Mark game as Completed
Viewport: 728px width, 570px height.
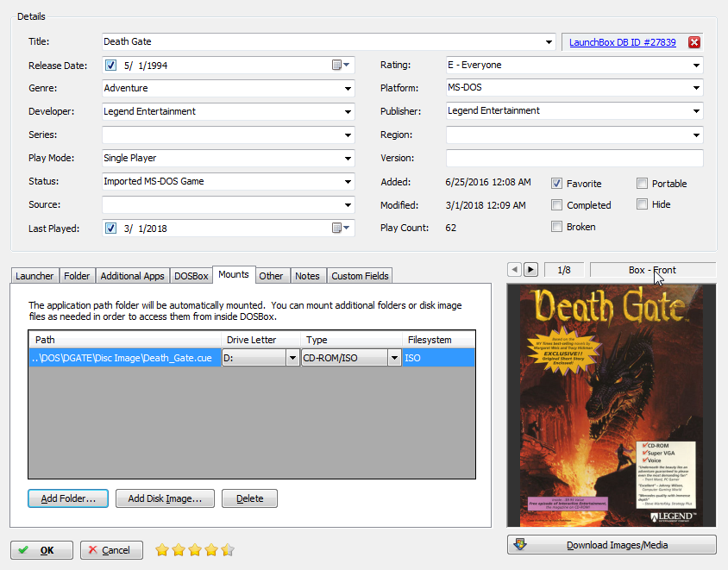click(556, 204)
